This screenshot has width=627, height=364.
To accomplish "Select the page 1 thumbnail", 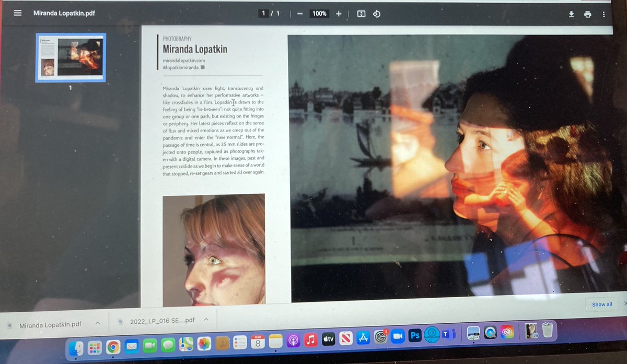I will tap(71, 57).
